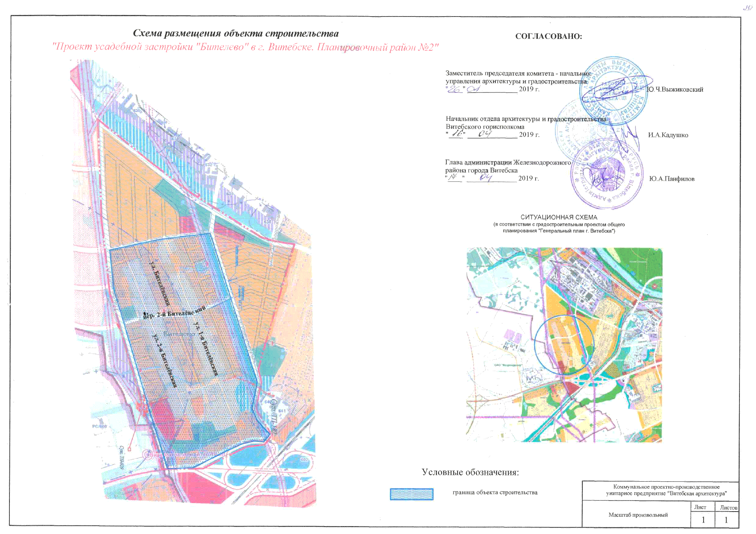
Task: Click the text "Витебского горисполкома"
Action: click(x=485, y=127)
